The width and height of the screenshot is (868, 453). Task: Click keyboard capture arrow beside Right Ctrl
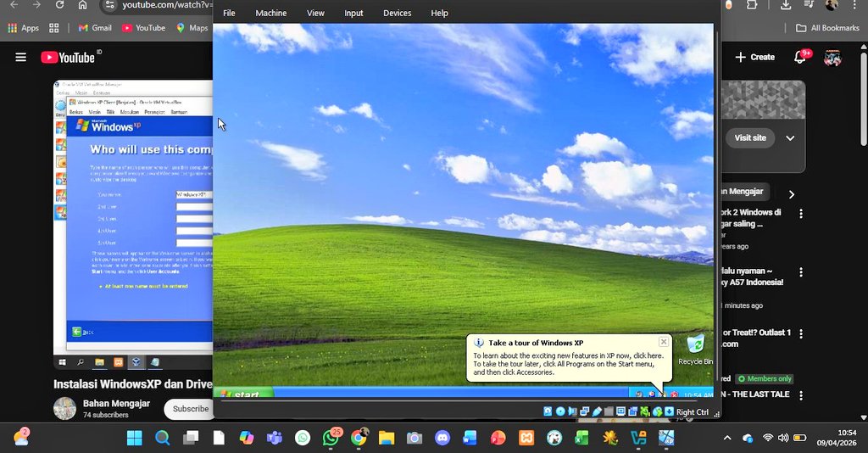(670, 411)
